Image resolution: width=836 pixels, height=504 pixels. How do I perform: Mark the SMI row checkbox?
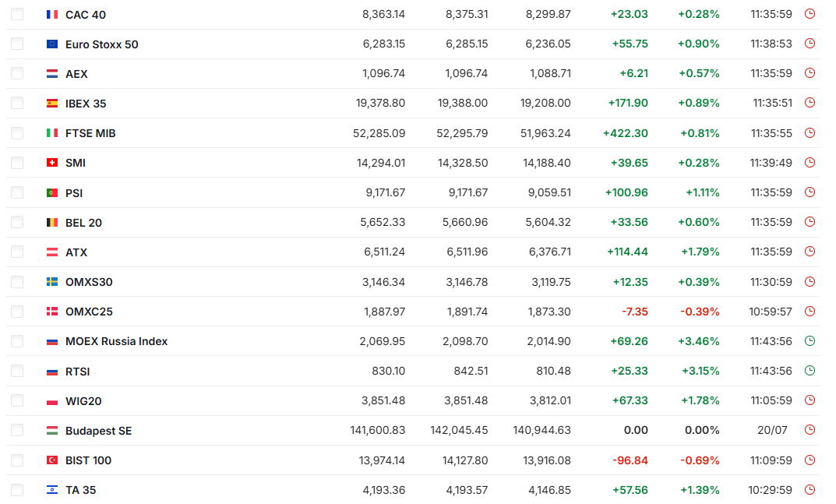click(x=17, y=163)
